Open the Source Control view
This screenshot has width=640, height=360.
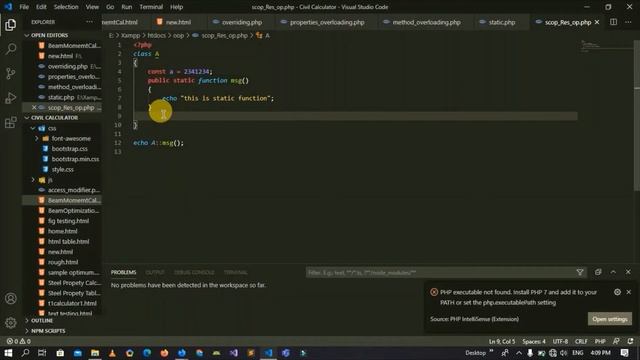11,73
